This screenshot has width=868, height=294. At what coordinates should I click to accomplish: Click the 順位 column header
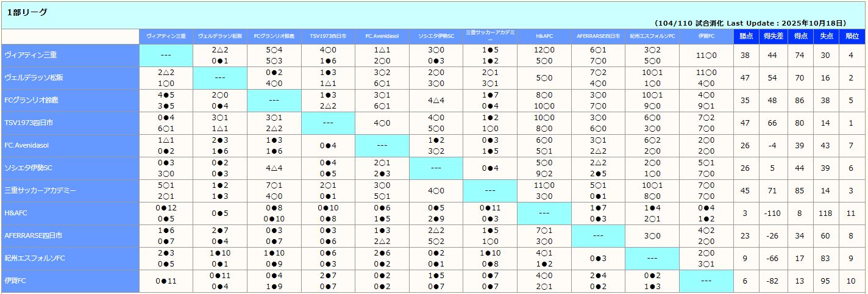(852, 37)
